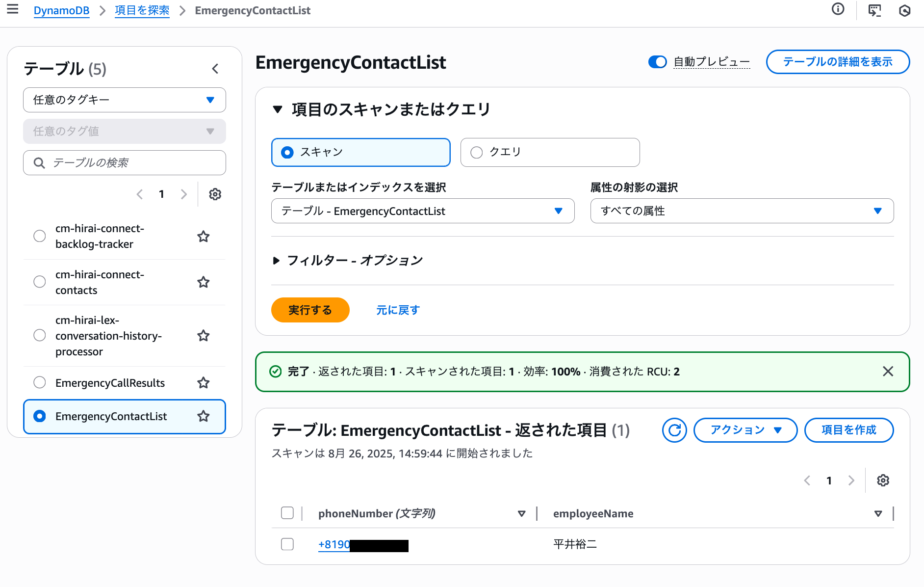Image resolution: width=924 pixels, height=587 pixels.
Task: Click the Create item button
Action: coord(849,430)
